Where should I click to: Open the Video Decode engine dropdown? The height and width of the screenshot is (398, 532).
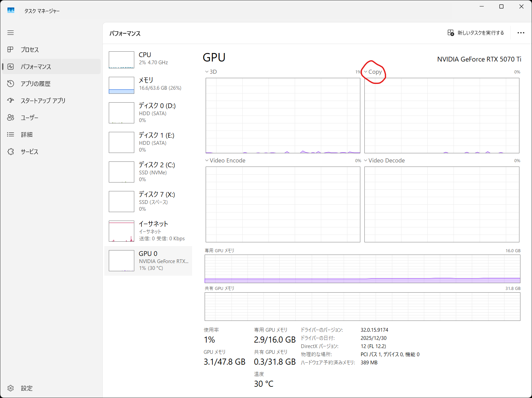(x=384, y=160)
